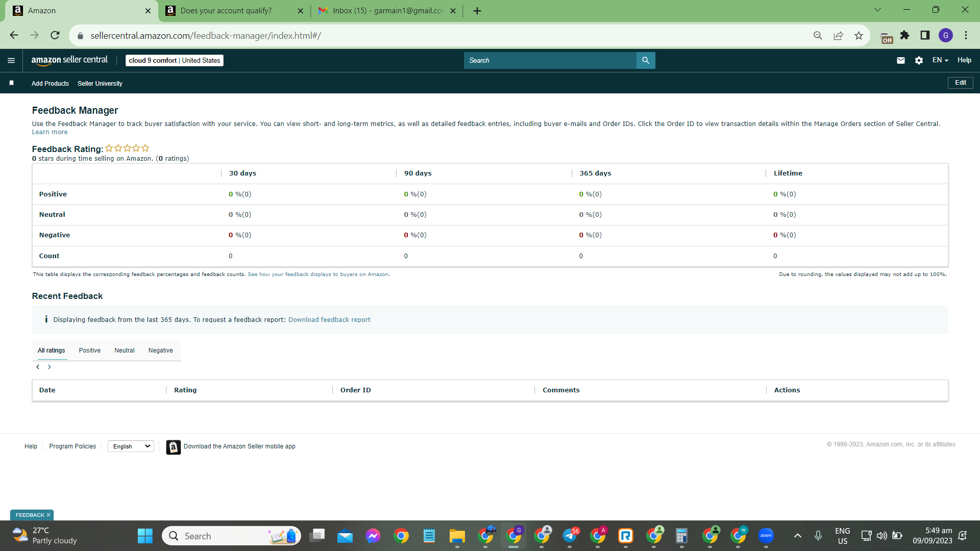980x551 pixels.
Task: Open Zoom from the taskbar
Action: point(766,536)
